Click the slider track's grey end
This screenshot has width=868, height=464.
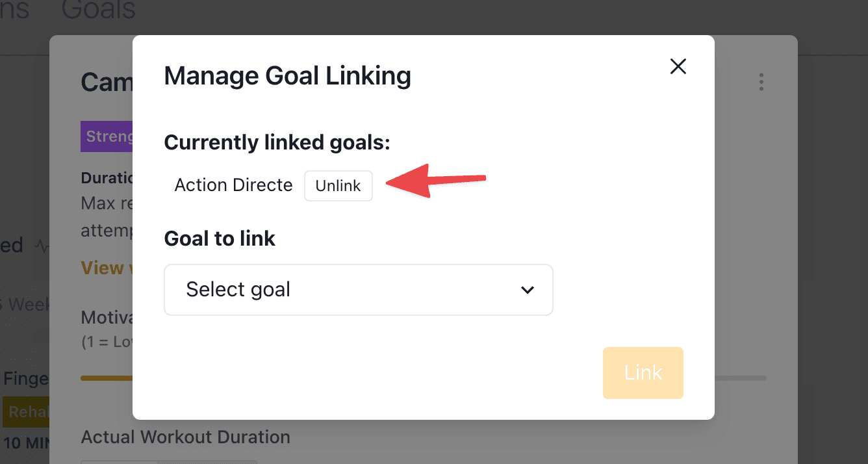(741, 378)
